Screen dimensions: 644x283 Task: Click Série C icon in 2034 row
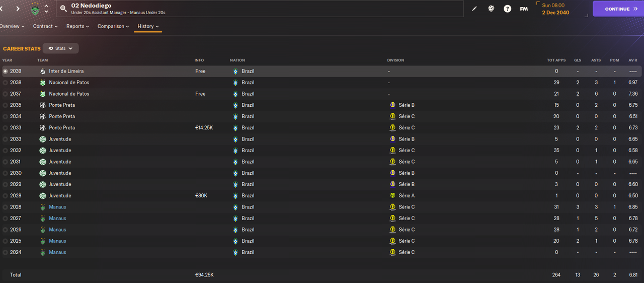[392, 116]
